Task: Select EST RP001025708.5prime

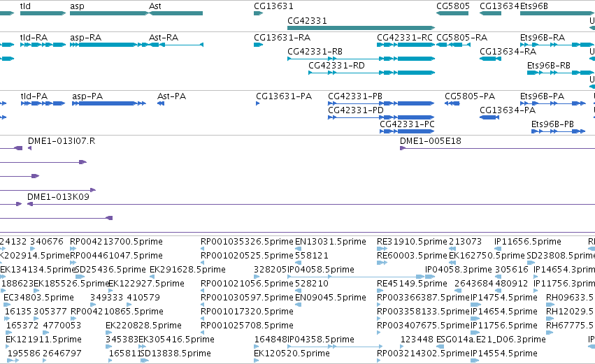Action: coord(247,326)
